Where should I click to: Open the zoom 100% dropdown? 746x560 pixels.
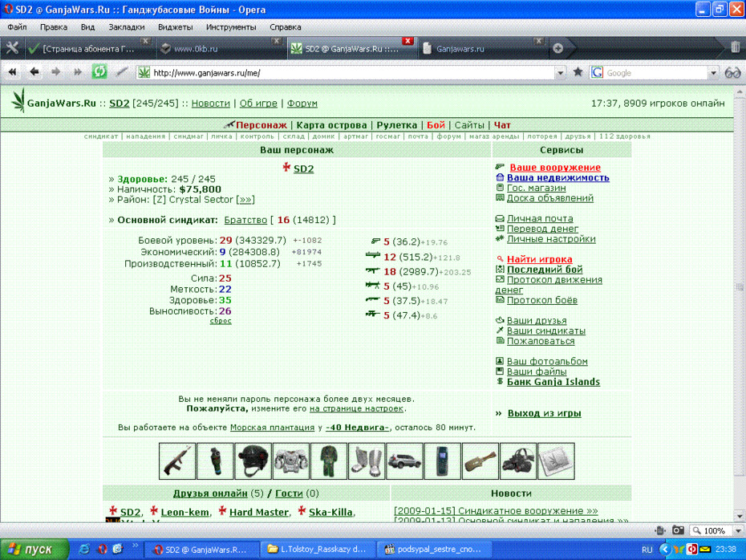point(738,530)
